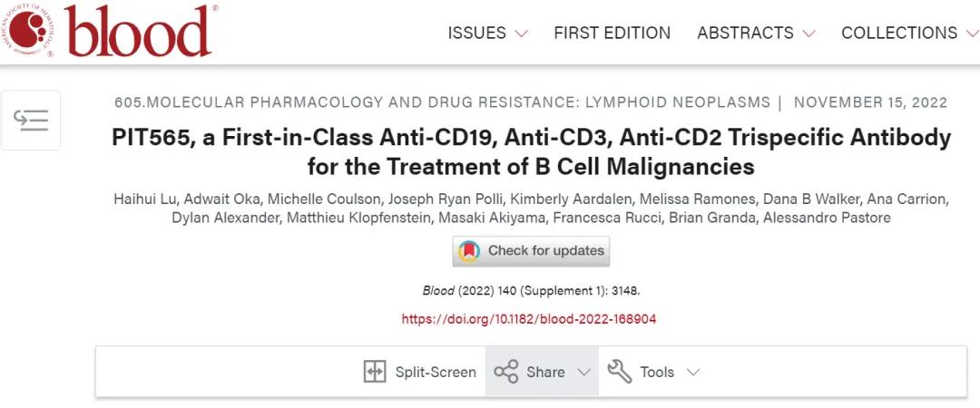Expand the Issues menu chevron
Image resolution: width=980 pixels, height=408 pixels.
click(521, 34)
